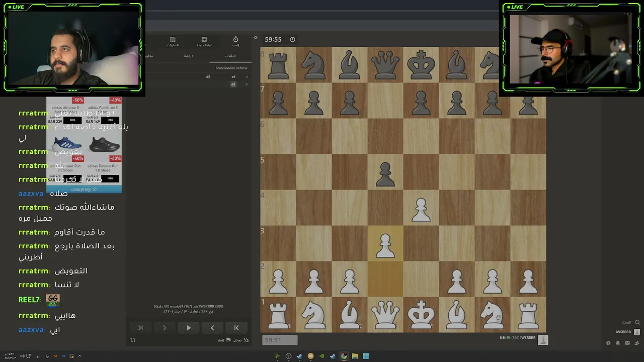This screenshot has width=644, height=362.
Task: Click the white pawn on d3
Action: click(385, 245)
